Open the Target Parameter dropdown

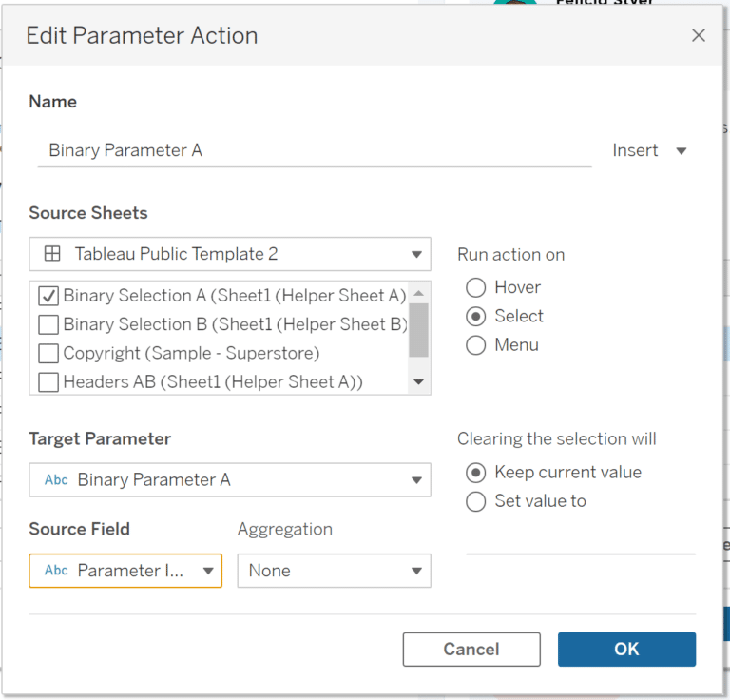point(230,479)
